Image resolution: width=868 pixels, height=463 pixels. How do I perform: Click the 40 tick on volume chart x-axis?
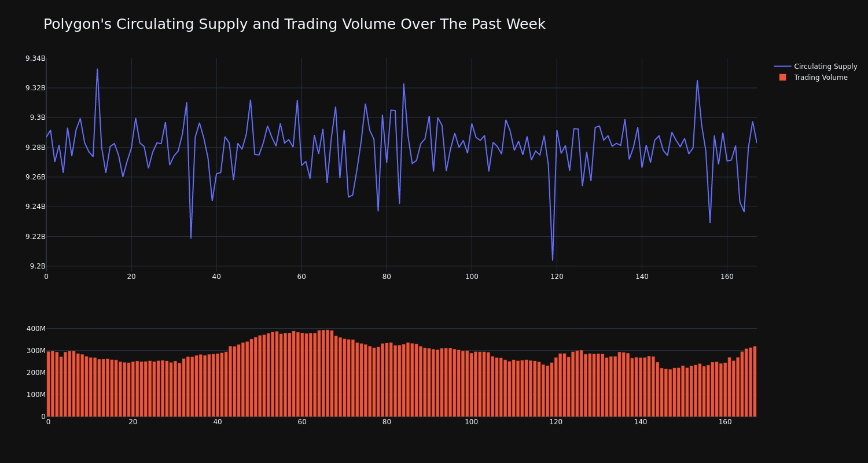pos(218,422)
